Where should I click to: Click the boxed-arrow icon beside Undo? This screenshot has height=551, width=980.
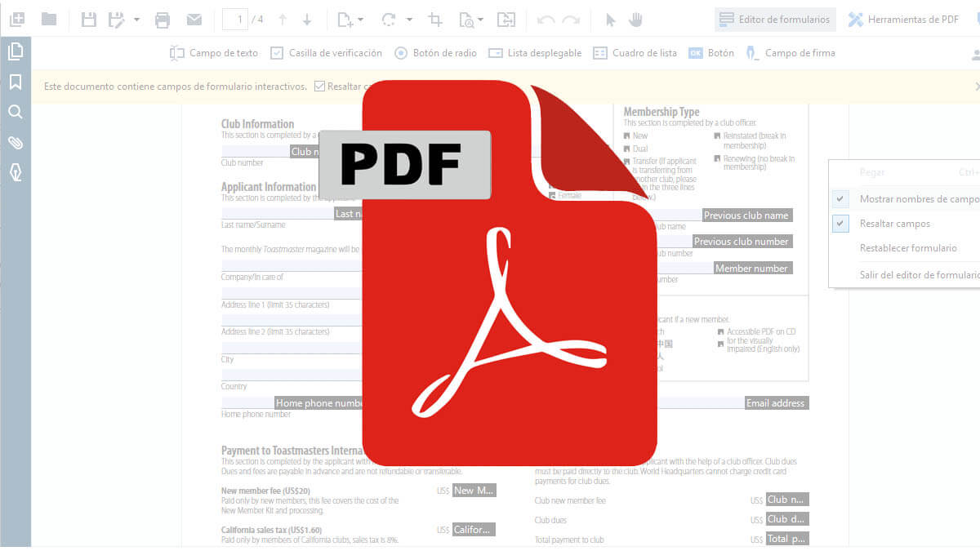(x=506, y=19)
